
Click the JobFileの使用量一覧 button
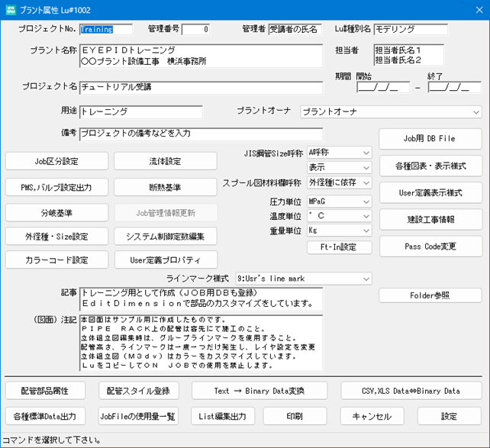138,416
